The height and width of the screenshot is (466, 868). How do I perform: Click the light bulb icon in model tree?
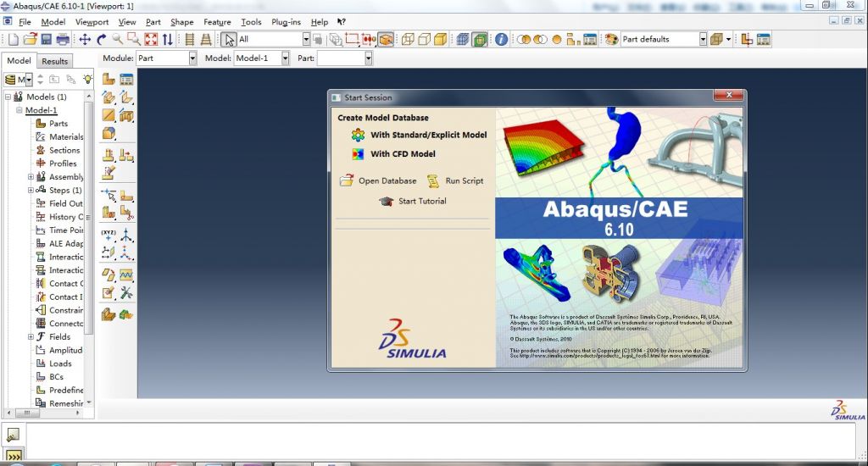(x=87, y=79)
